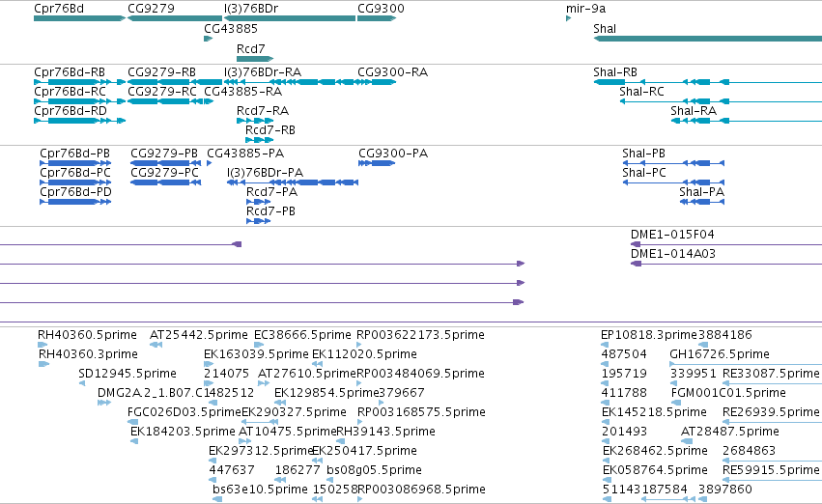Select the Cpr76Bd-PB protein label

(x=75, y=153)
